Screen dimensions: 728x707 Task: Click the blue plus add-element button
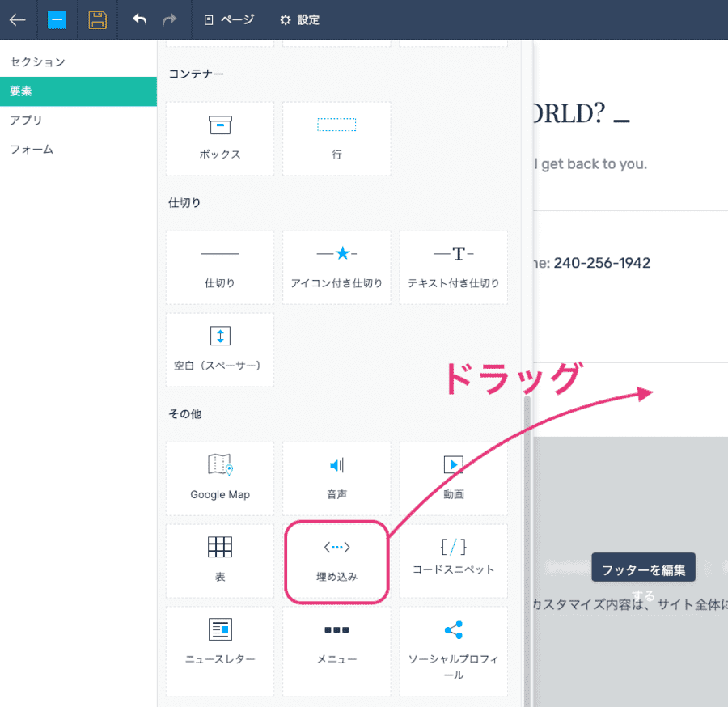(x=57, y=20)
